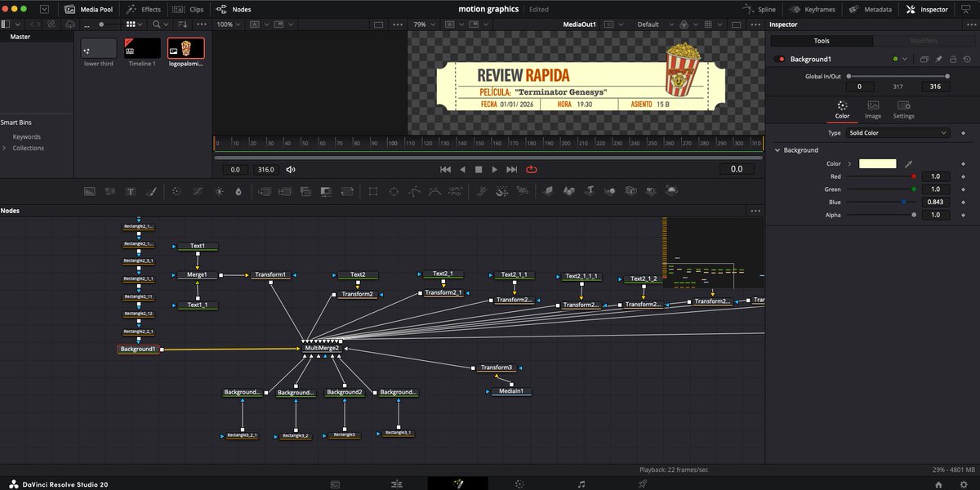Open the Effects panel tab
This screenshot has width=980, height=490.
click(x=143, y=9)
